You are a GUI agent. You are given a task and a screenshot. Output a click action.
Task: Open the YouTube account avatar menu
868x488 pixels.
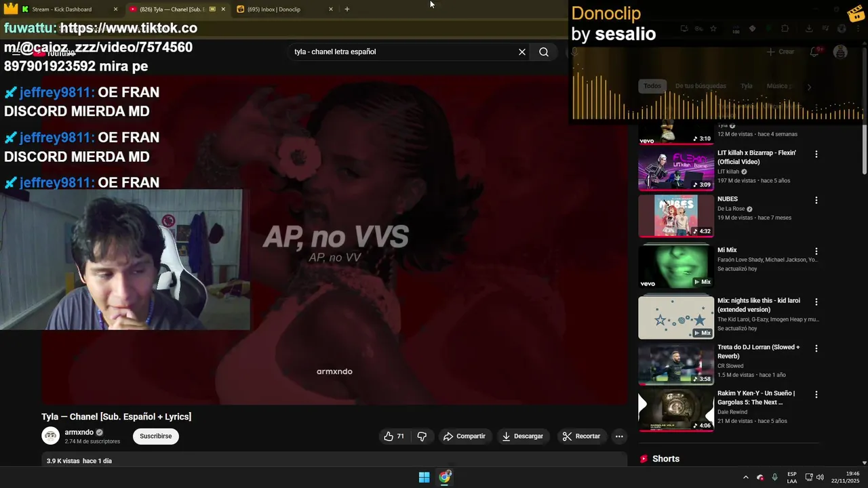coord(840,52)
